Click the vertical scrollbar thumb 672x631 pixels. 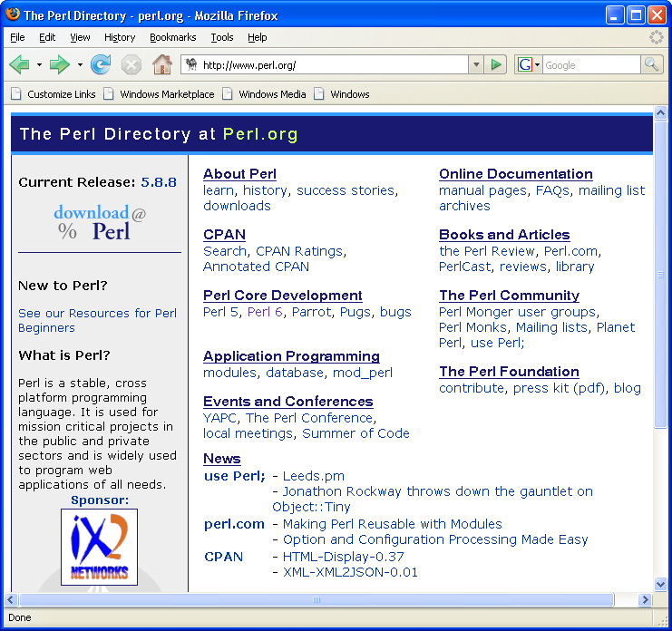click(x=660, y=274)
